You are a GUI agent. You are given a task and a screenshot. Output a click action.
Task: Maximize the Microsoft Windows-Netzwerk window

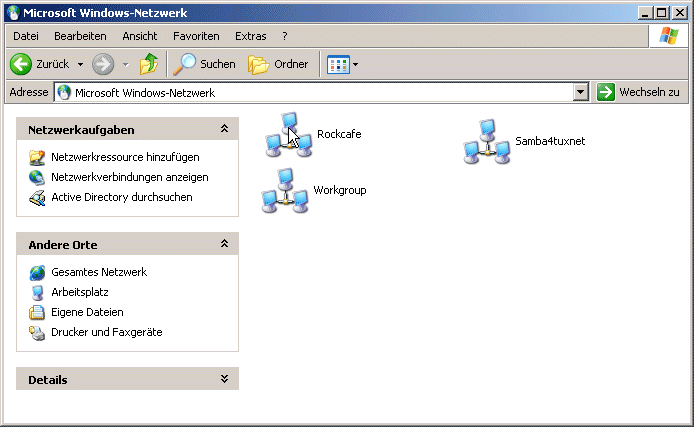(661, 13)
